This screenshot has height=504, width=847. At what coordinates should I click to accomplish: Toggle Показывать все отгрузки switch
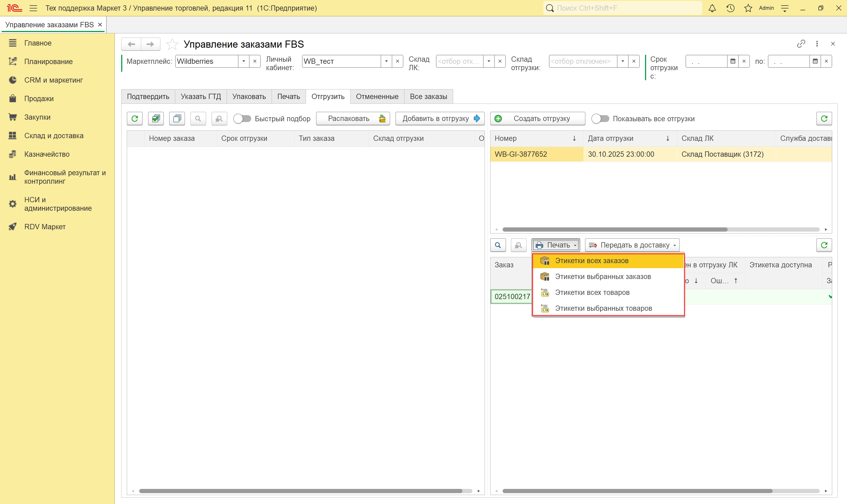click(600, 119)
